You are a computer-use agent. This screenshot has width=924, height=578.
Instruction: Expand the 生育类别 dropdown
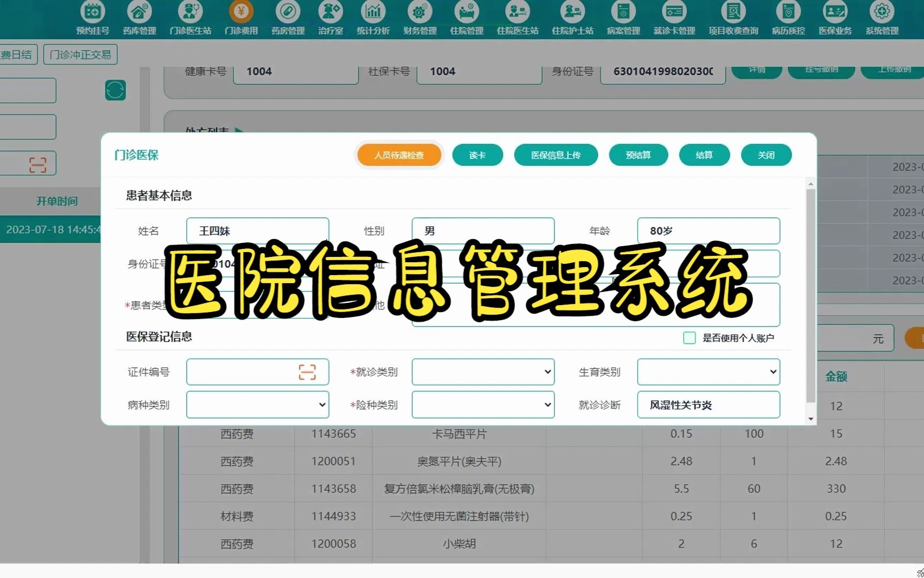(x=709, y=372)
